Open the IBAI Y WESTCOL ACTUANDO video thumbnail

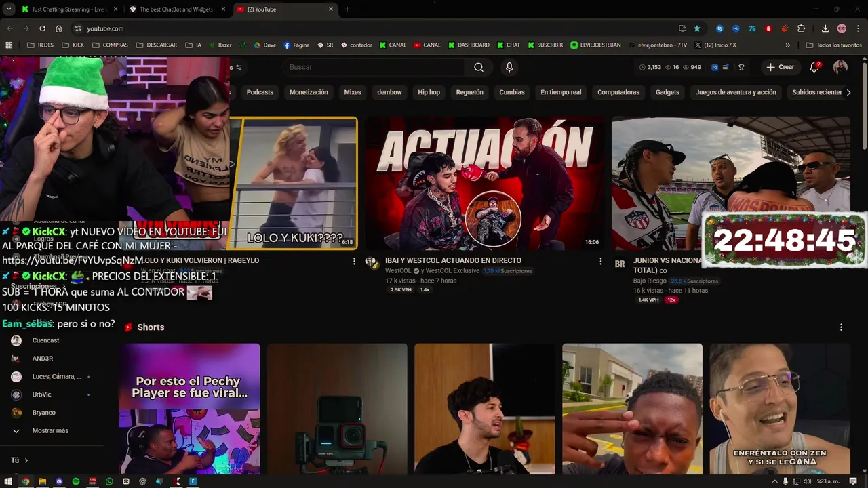(x=484, y=183)
